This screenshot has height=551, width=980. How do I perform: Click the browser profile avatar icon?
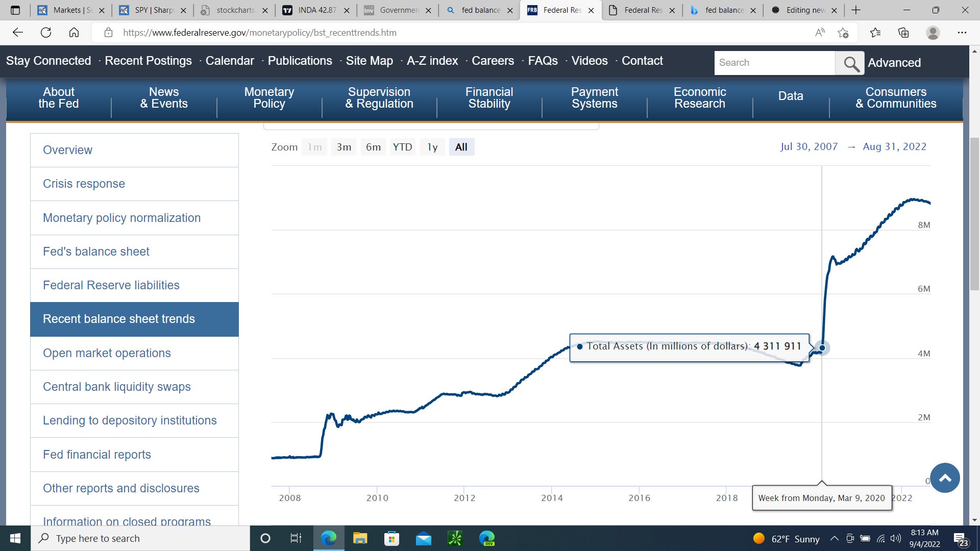(933, 32)
